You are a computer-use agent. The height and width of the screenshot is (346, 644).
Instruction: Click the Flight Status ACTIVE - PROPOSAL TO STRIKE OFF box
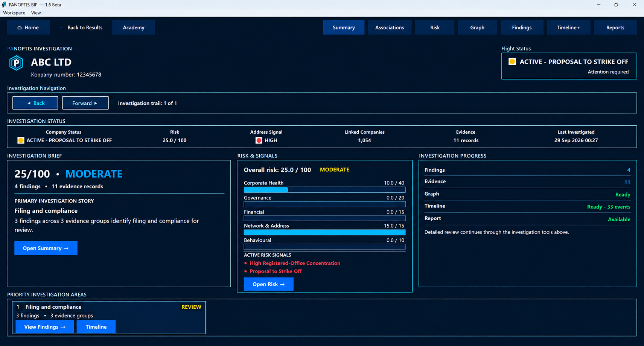point(569,66)
